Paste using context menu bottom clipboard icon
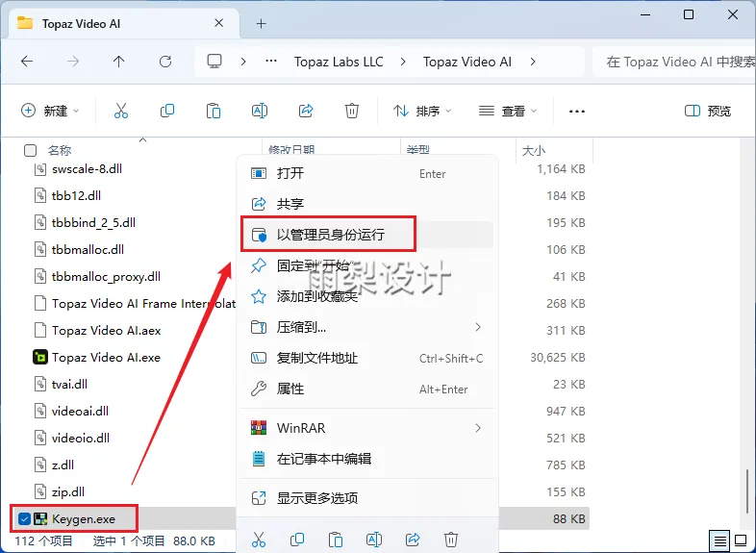The width and height of the screenshot is (756, 553). [x=336, y=539]
